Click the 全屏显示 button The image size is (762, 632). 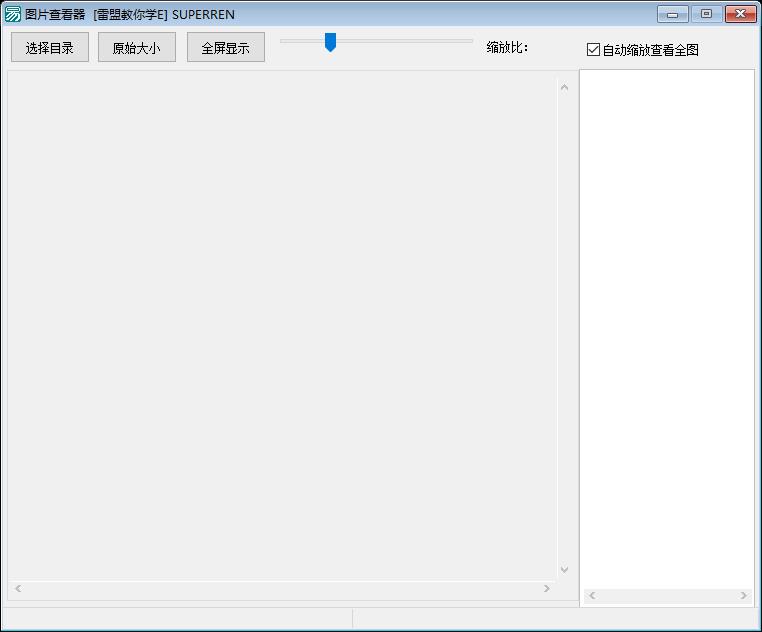[225, 48]
